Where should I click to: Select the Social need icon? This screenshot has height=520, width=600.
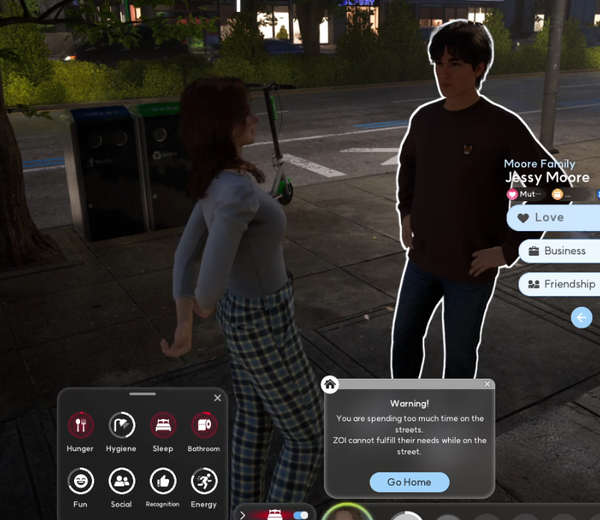click(122, 481)
